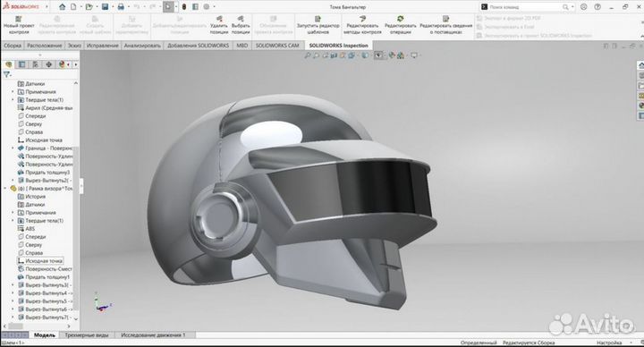Open the FeatureManager design tree tab icon

(9, 64)
